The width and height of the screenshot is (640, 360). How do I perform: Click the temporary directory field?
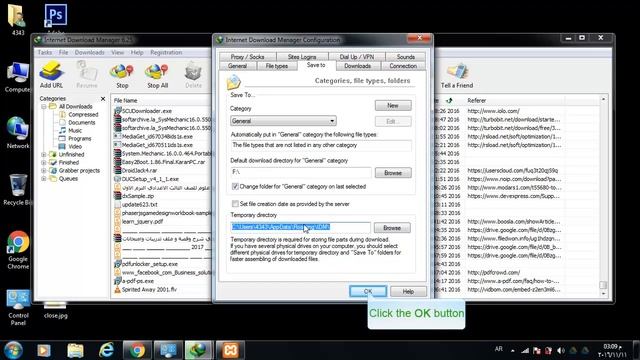(300, 227)
